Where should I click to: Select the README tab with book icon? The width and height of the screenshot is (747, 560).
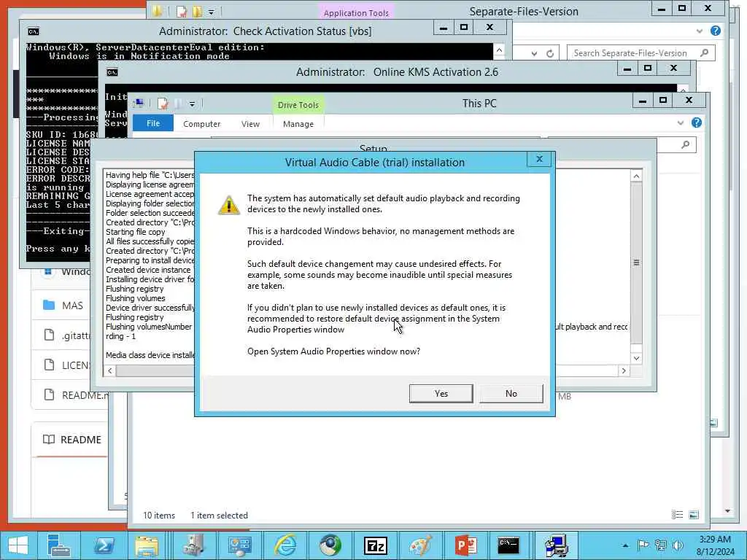(x=72, y=440)
